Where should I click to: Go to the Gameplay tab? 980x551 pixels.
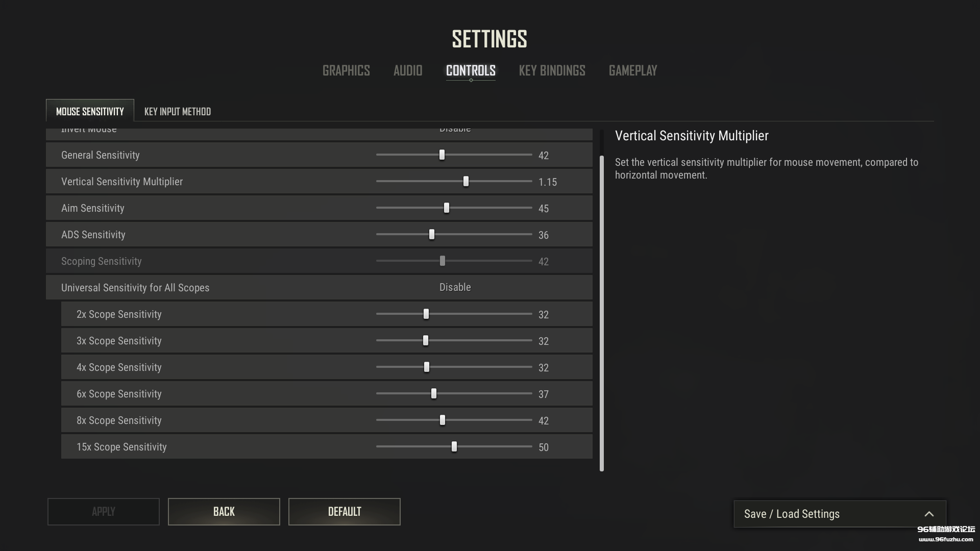(632, 70)
